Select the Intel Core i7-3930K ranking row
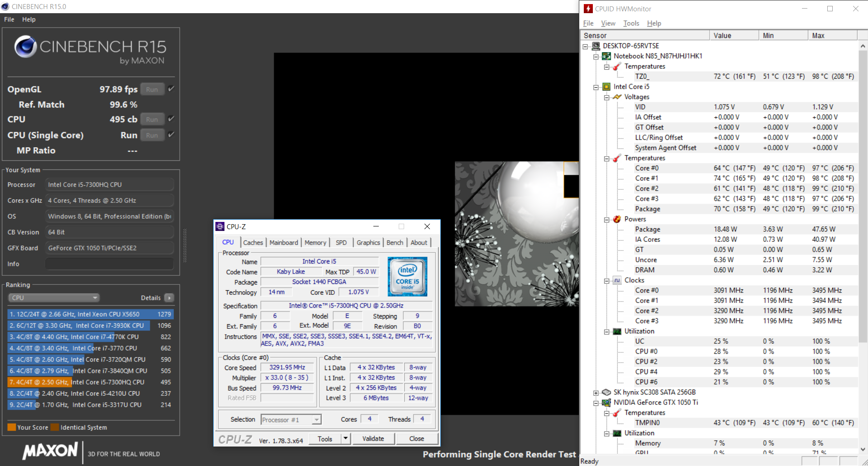The image size is (868, 466). (91, 325)
